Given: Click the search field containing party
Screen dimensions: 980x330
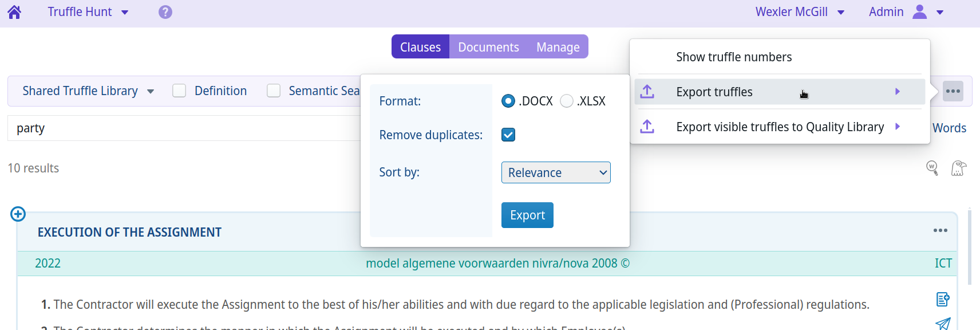Looking at the screenshot, I should tap(183, 128).
